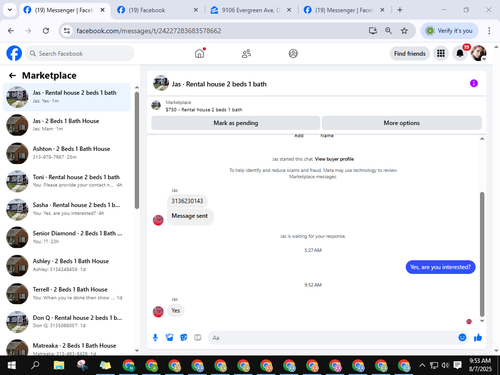Choose a GIF icon
The height and width of the screenshot is (375, 500).
[198, 338]
